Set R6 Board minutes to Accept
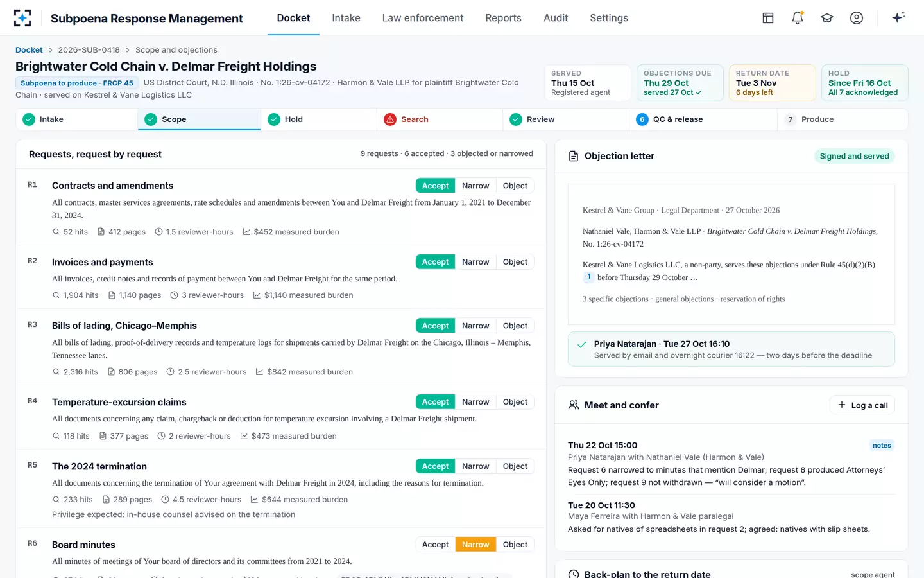924x578 pixels. click(436, 545)
